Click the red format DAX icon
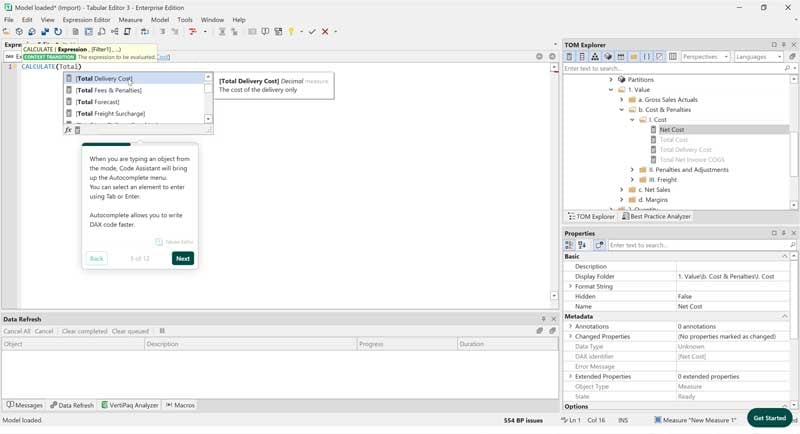 coord(192,32)
